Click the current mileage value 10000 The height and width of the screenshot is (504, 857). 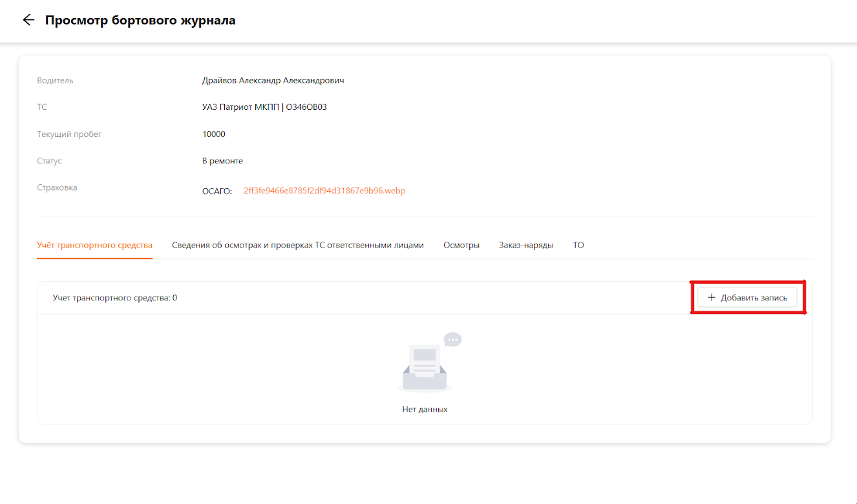213,134
